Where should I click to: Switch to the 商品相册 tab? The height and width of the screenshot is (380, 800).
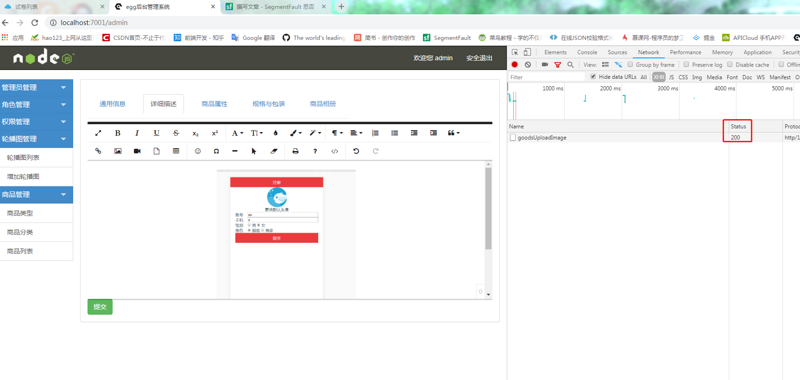[323, 104]
